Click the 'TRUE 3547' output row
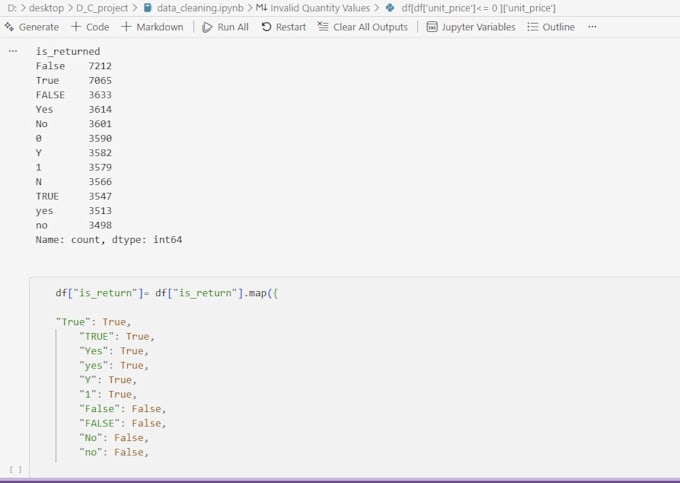Viewport: 680px width, 483px height. click(74, 196)
